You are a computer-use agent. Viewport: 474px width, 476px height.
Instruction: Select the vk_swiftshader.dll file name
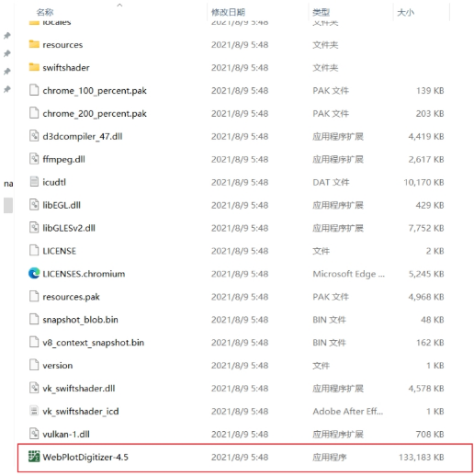[x=79, y=389]
